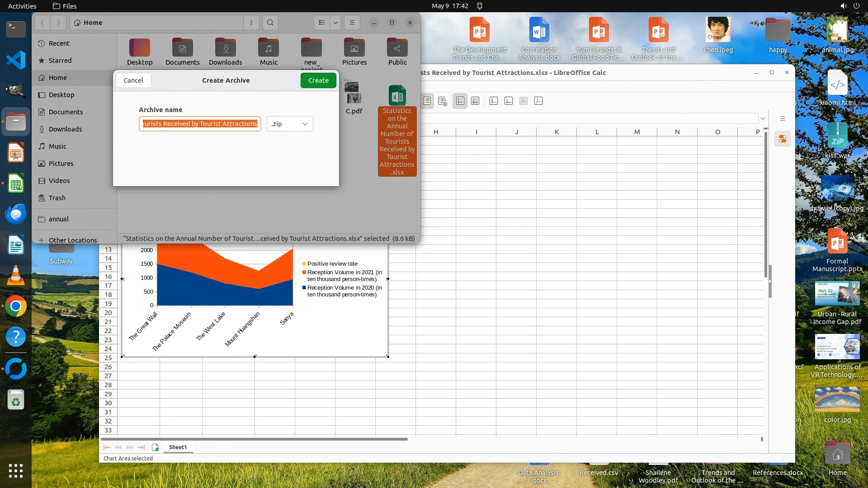This screenshot has height=488, width=868.
Task: Open the sidebar Properties deck icon
Action: pos(782,139)
